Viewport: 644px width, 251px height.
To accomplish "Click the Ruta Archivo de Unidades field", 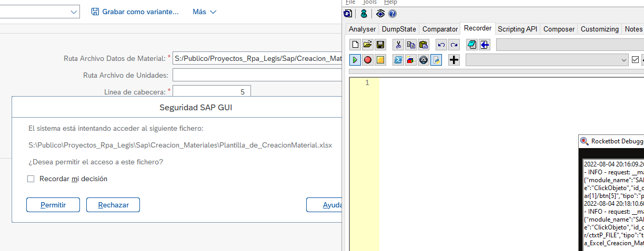I will point(257,75).
